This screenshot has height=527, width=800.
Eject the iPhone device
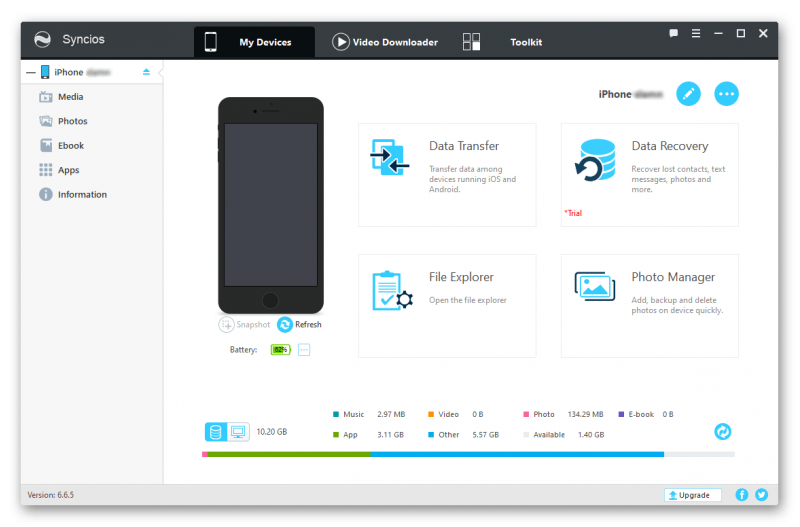146,72
